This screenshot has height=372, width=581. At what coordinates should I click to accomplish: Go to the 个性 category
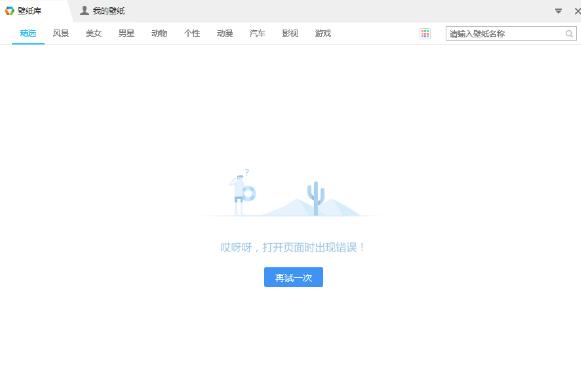192,33
